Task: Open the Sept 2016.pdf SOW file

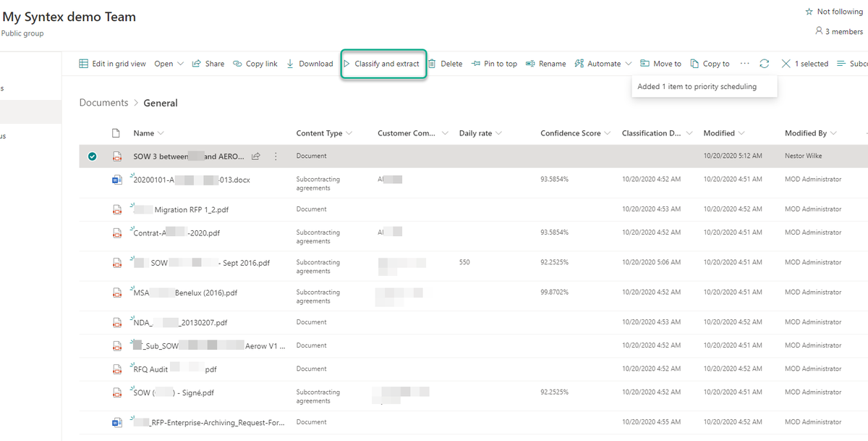Action: [x=201, y=263]
